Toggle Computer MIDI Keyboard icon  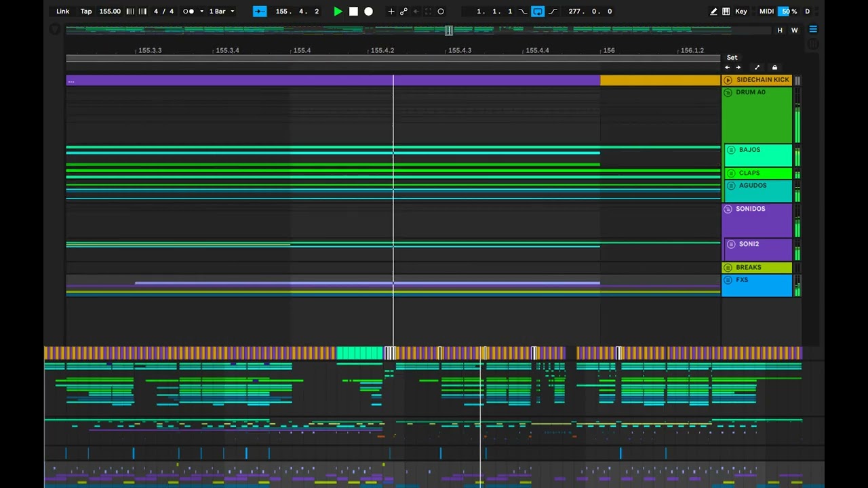click(726, 12)
